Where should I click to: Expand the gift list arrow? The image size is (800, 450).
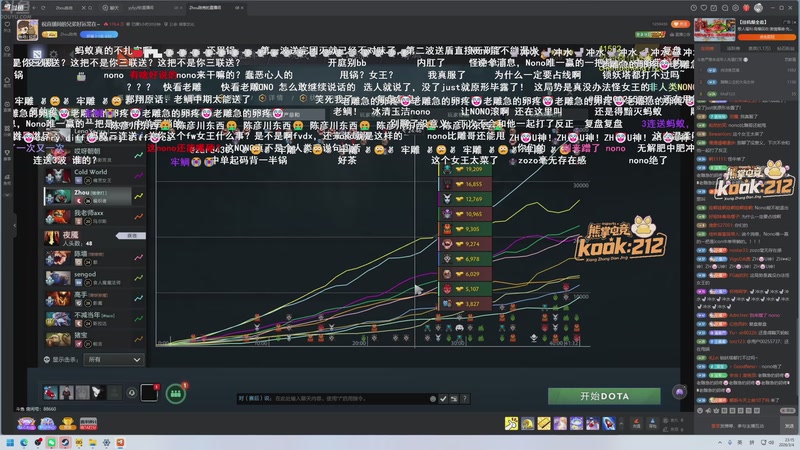coord(621,423)
